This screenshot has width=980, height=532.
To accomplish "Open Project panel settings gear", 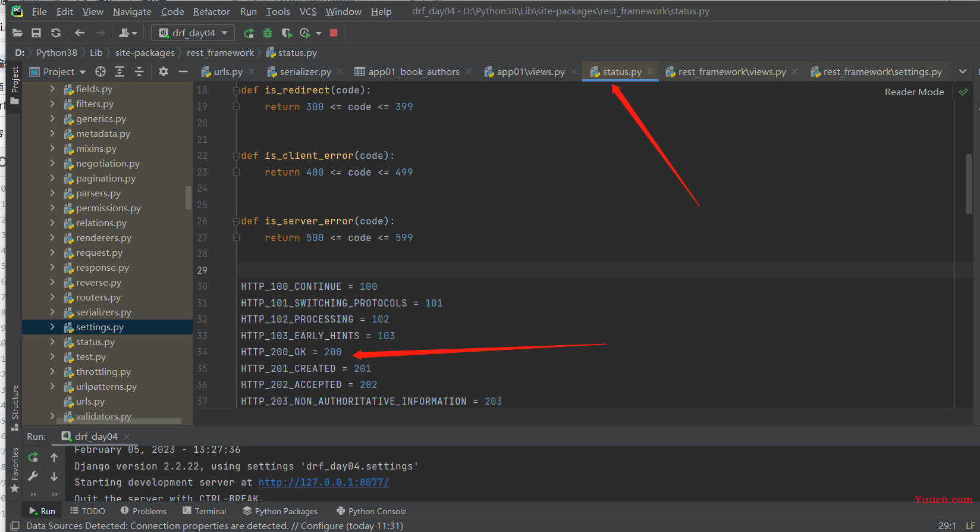I will tap(164, 71).
